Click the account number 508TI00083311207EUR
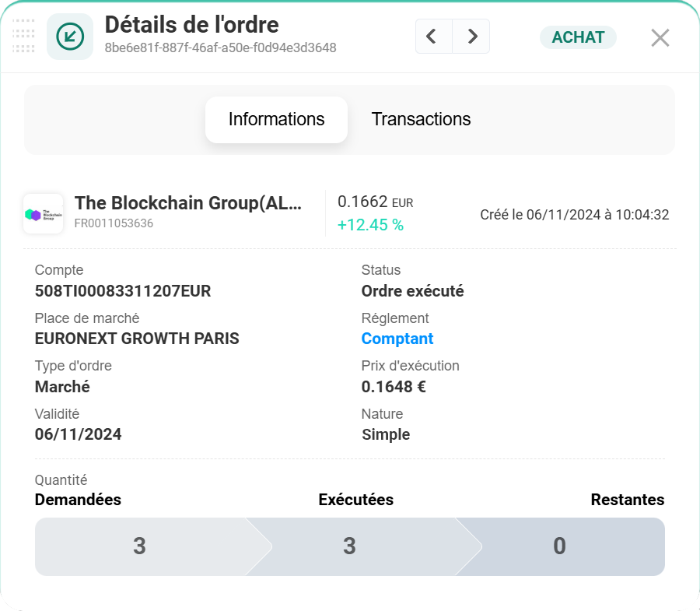Screen dimensions: 700x611 click(x=123, y=291)
